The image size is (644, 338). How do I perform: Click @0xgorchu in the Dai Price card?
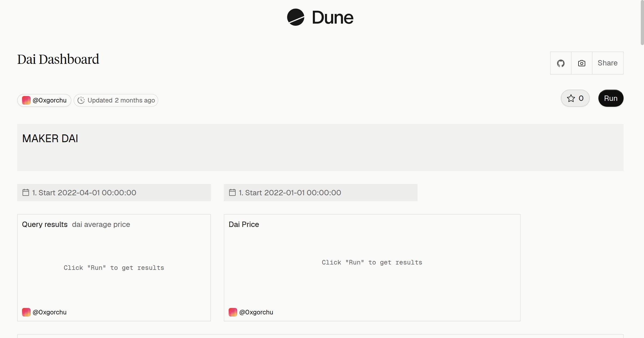(x=256, y=312)
